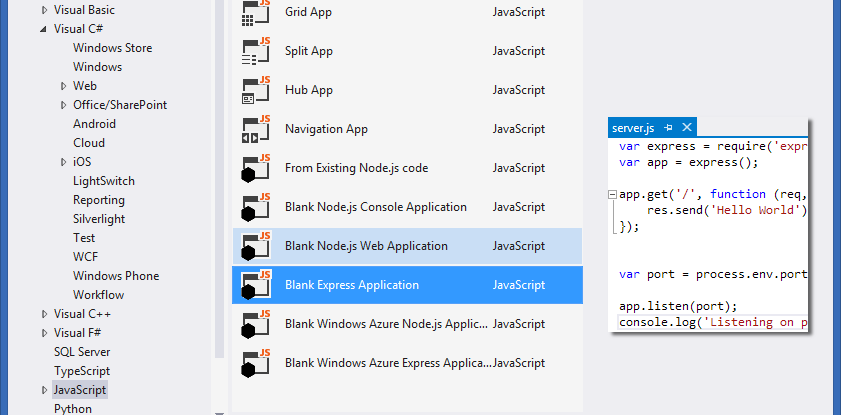The image size is (841, 415).
Task: Click the From Existing Node.js code icon
Action: [257, 168]
